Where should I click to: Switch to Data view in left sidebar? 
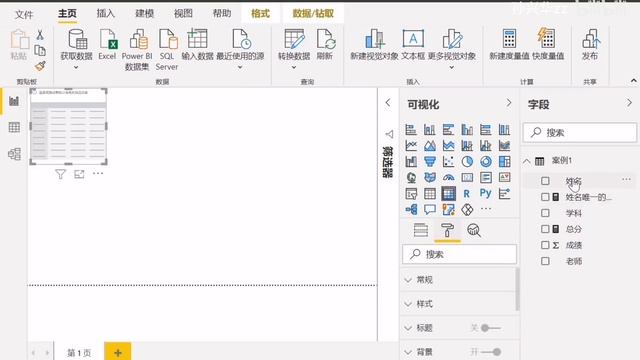[14, 127]
